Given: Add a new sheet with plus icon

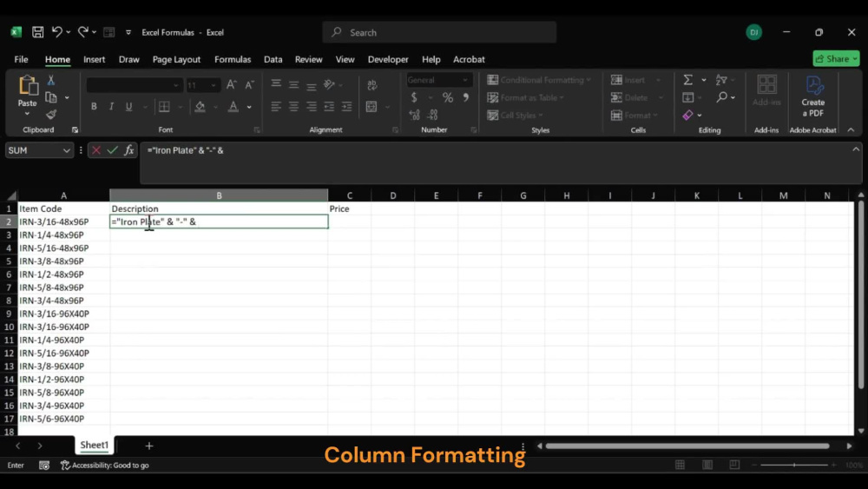Looking at the screenshot, I should pyautogui.click(x=149, y=446).
